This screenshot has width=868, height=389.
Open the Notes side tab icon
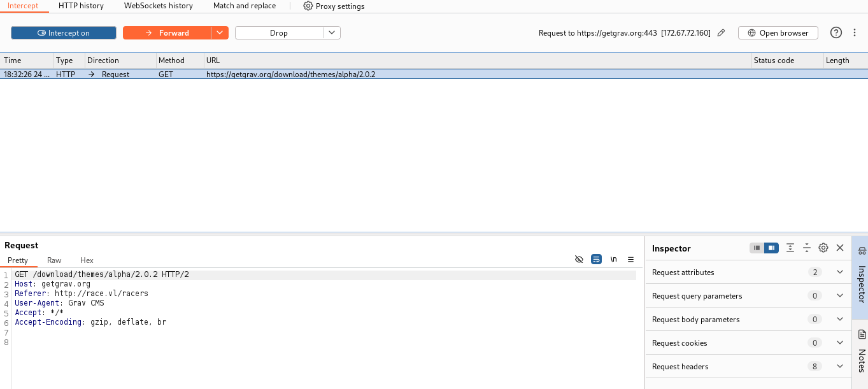(x=862, y=334)
